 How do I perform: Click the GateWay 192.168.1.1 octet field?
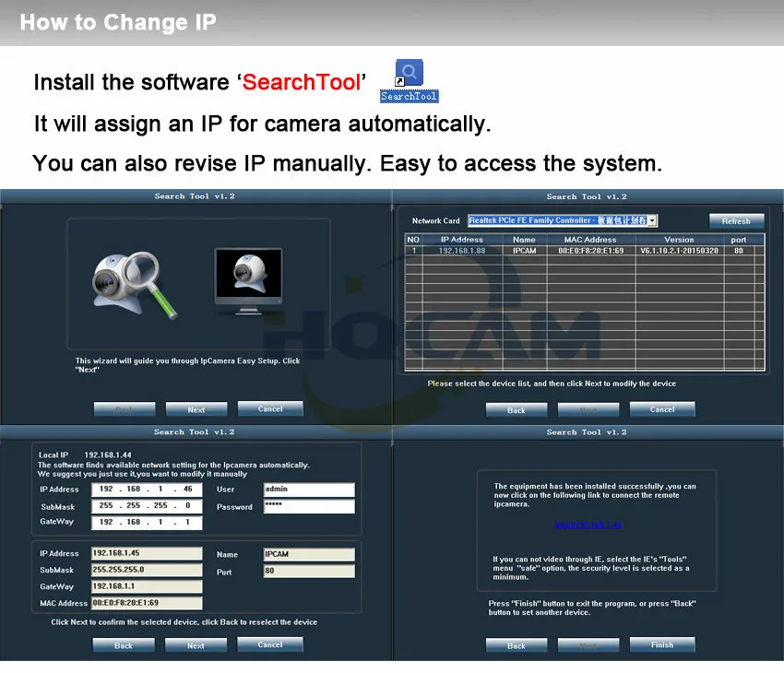pos(147,522)
